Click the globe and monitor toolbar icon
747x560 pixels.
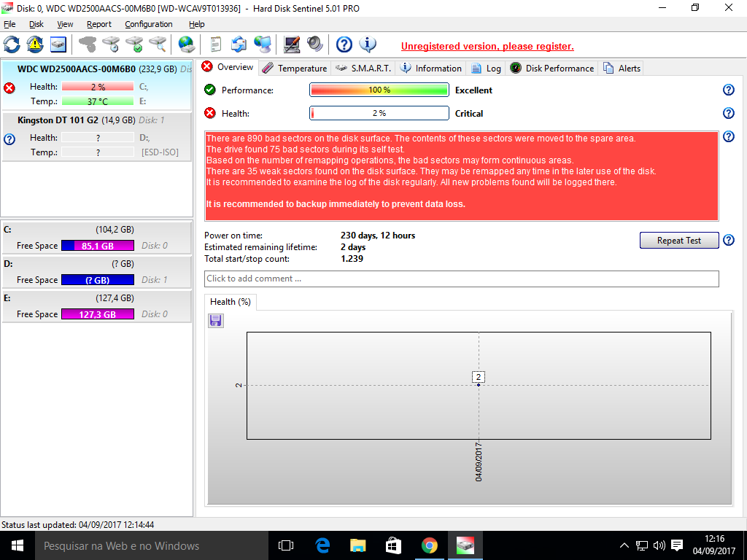pos(262,44)
